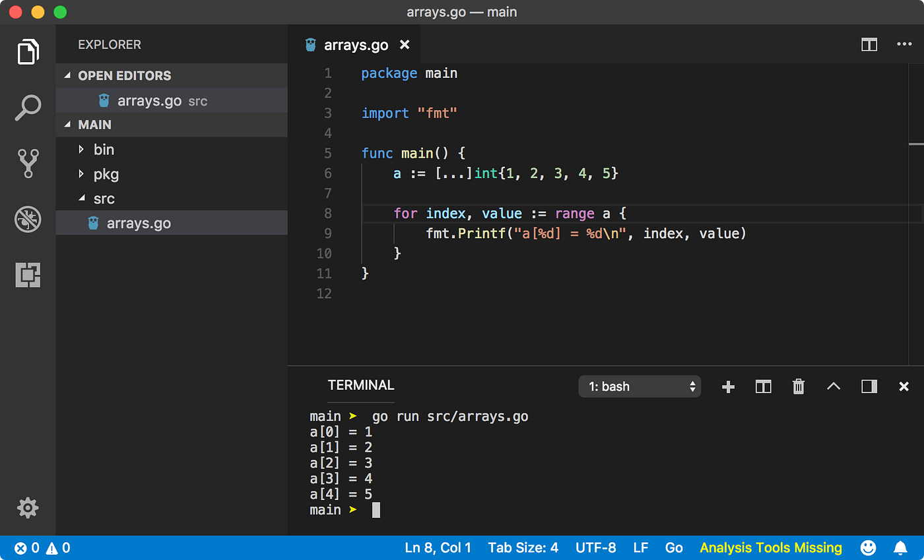Kill the terminal using the trash icon
Image resolution: width=924 pixels, height=560 pixels.
click(799, 387)
